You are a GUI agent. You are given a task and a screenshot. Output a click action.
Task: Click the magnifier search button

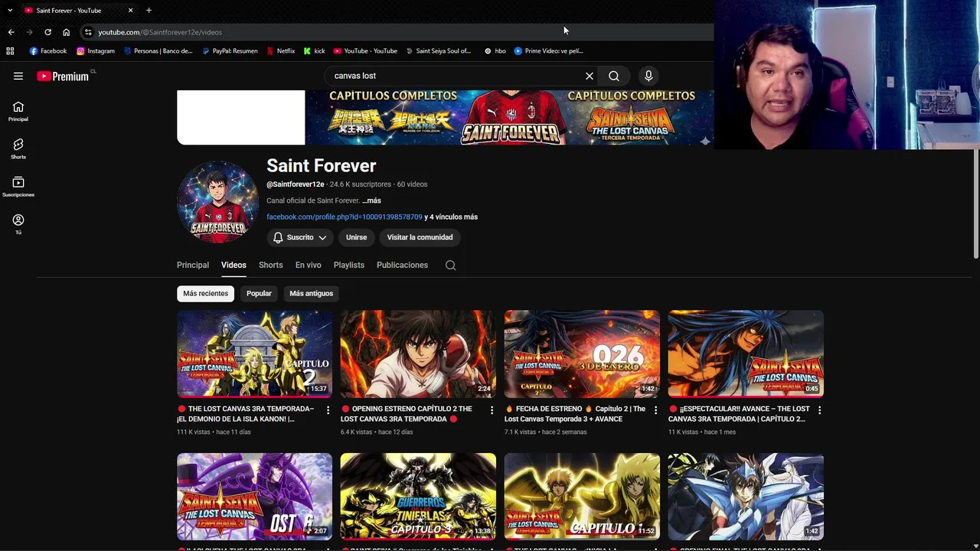(614, 76)
